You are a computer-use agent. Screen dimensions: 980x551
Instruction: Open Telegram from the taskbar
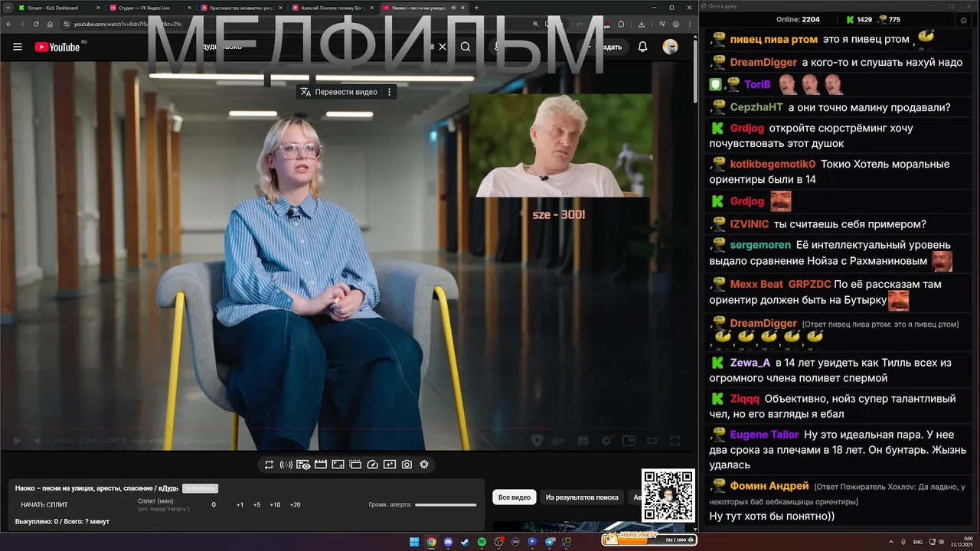pos(549,542)
